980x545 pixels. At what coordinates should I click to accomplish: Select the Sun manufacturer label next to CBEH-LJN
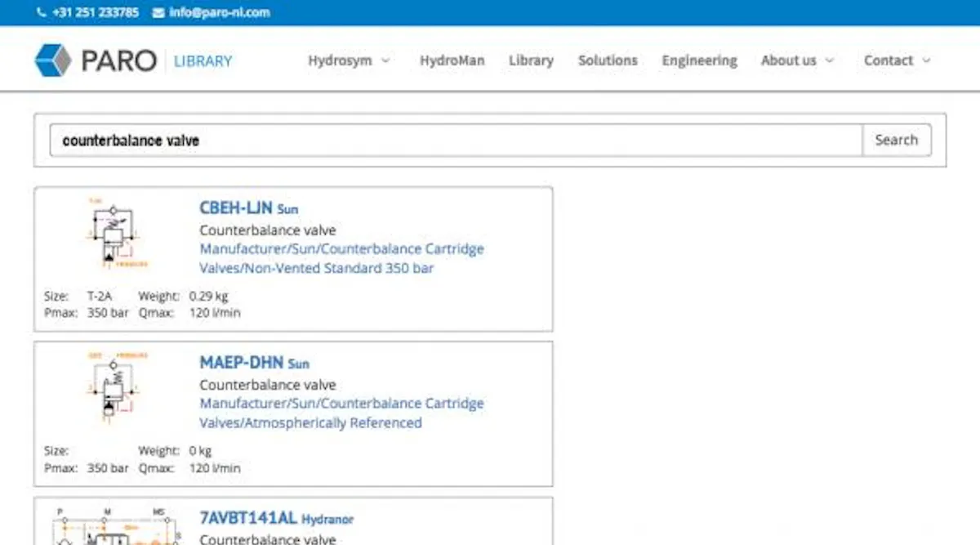[287, 210]
